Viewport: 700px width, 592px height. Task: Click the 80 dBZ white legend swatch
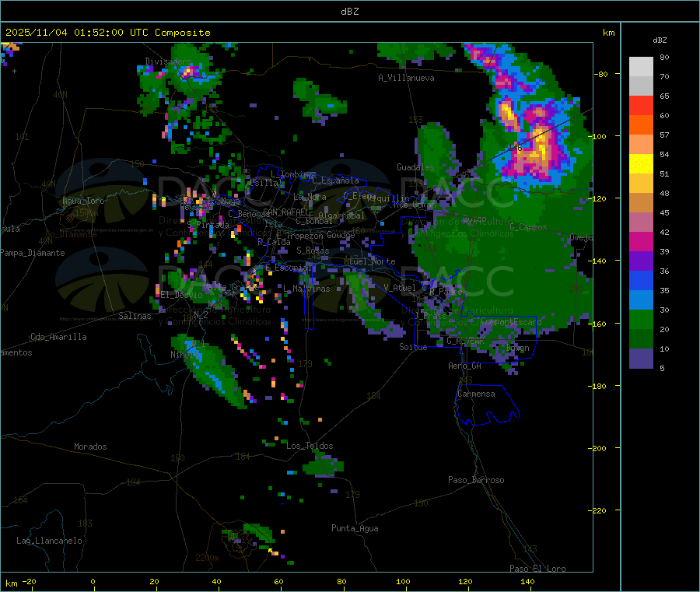click(641, 67)
